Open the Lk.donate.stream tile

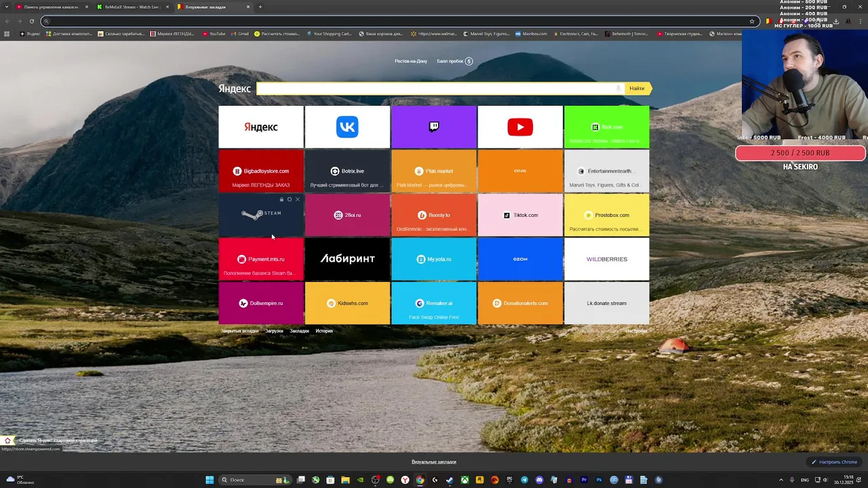[607, 303]
